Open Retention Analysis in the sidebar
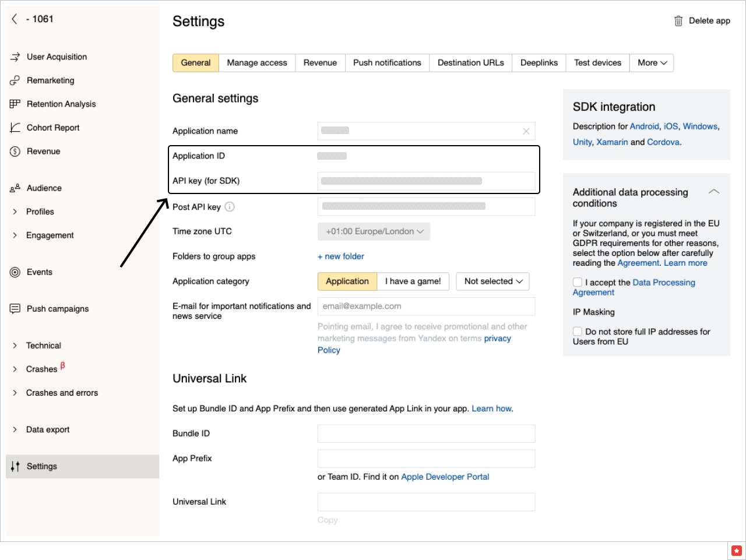Screen dimensions: 746x560 (61, 104)
